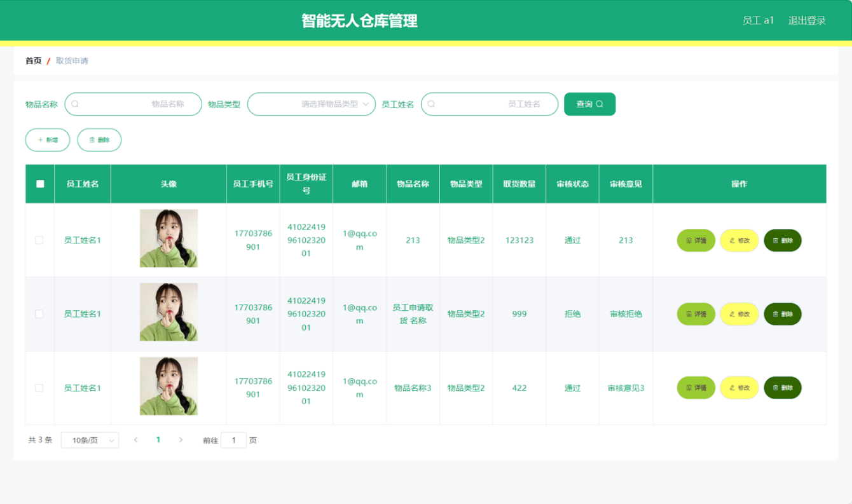Click 删除 for the row with 取货数量 999
Image resolution: width=852 pixels, height=504 pixels.
pyautogui.click(x=783, y=314)
